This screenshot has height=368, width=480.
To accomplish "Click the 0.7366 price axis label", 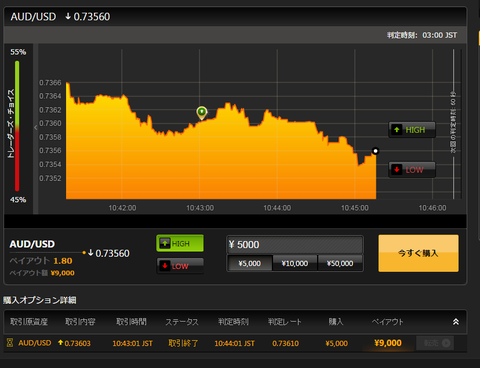I will click(x=50, y=83).
